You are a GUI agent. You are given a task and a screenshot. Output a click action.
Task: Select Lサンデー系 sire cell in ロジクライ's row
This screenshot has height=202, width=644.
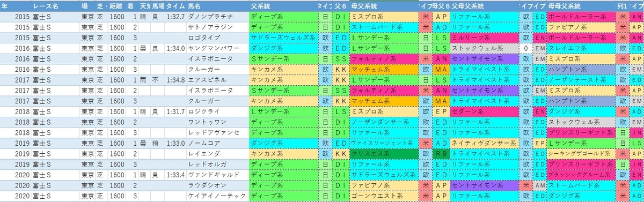pos(283,111)
